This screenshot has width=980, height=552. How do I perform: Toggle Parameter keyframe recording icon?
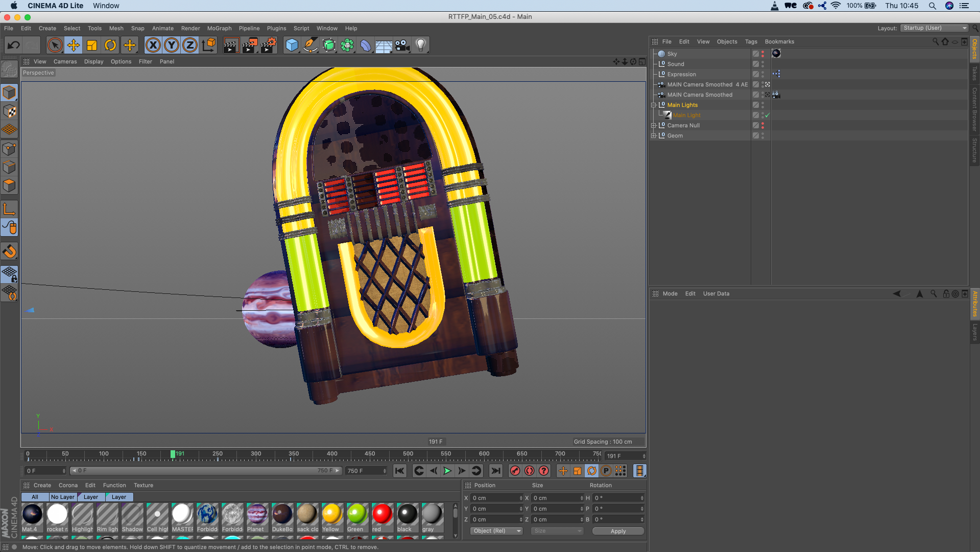pos(606,471)
